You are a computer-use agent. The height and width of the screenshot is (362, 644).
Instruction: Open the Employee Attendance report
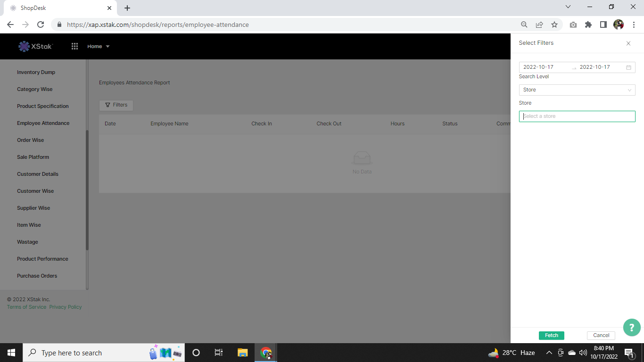tap(43, 123)
